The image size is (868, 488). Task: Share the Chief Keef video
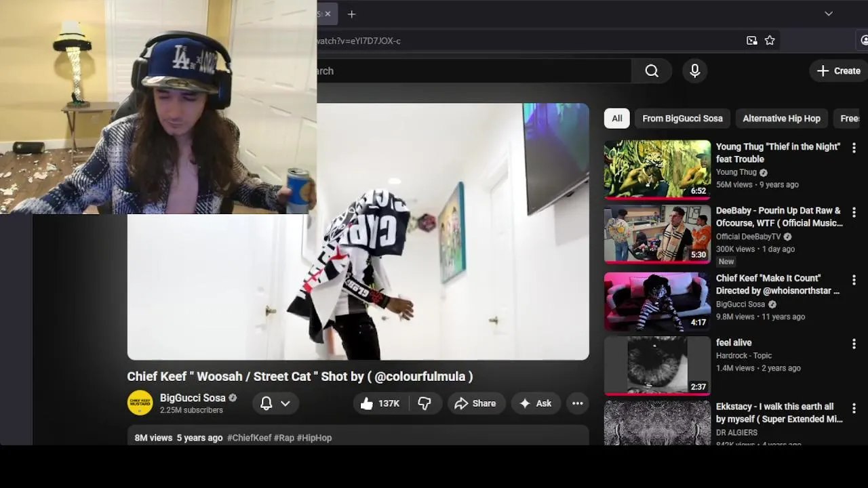[475, 403]
